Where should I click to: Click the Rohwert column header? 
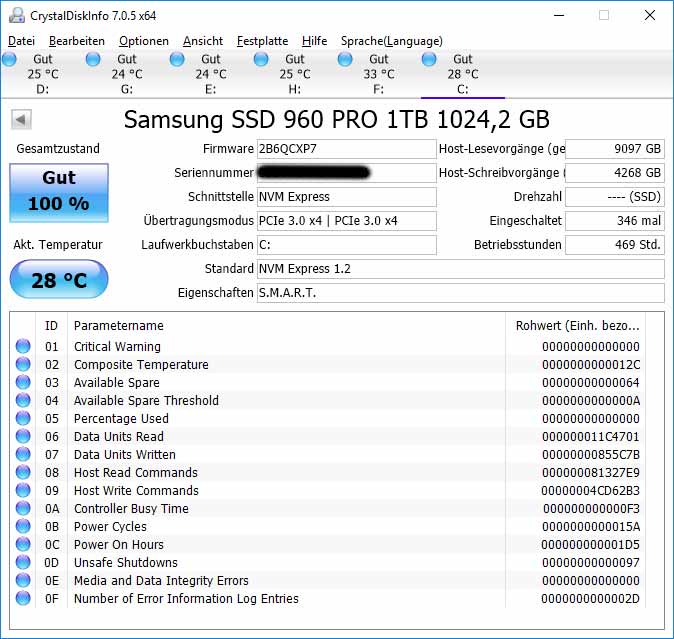pos(576,326)
